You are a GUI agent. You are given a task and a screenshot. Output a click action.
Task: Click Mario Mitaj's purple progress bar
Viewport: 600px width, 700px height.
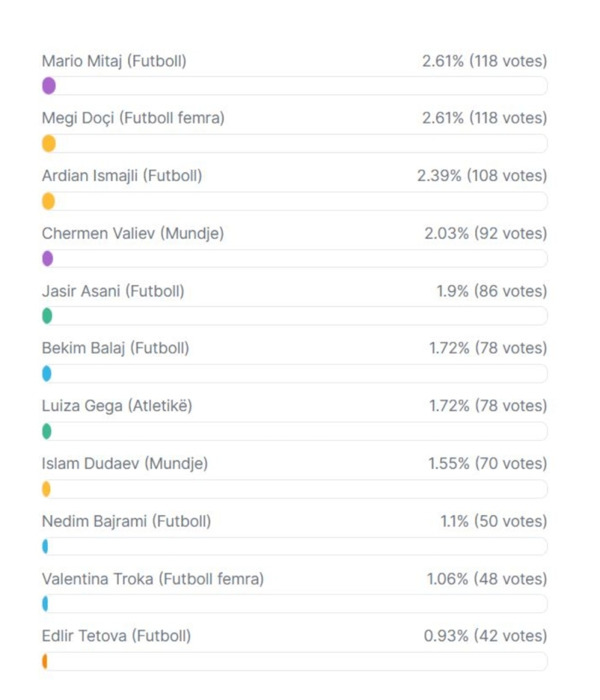(49, 86)
